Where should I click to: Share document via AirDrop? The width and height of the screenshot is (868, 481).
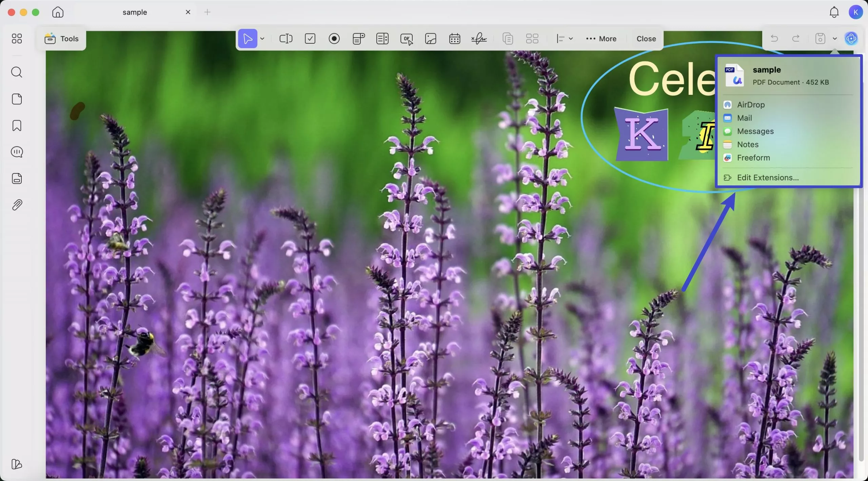coord(751,105)
